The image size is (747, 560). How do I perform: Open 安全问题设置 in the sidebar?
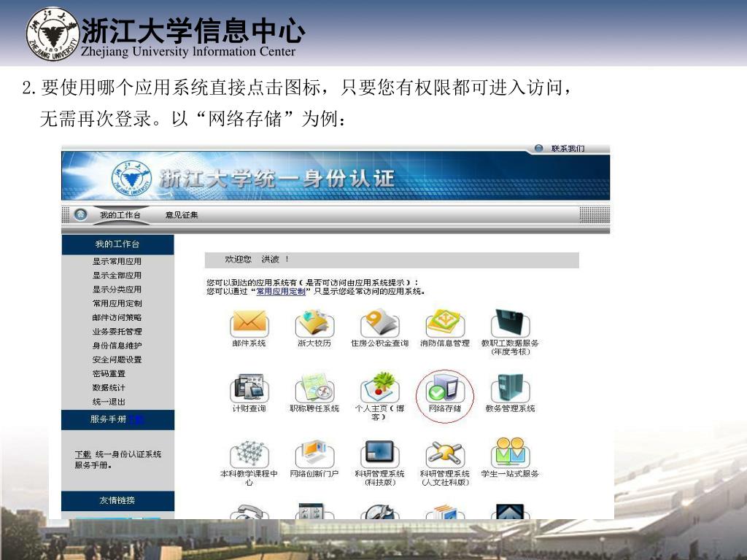click(117, 359)
